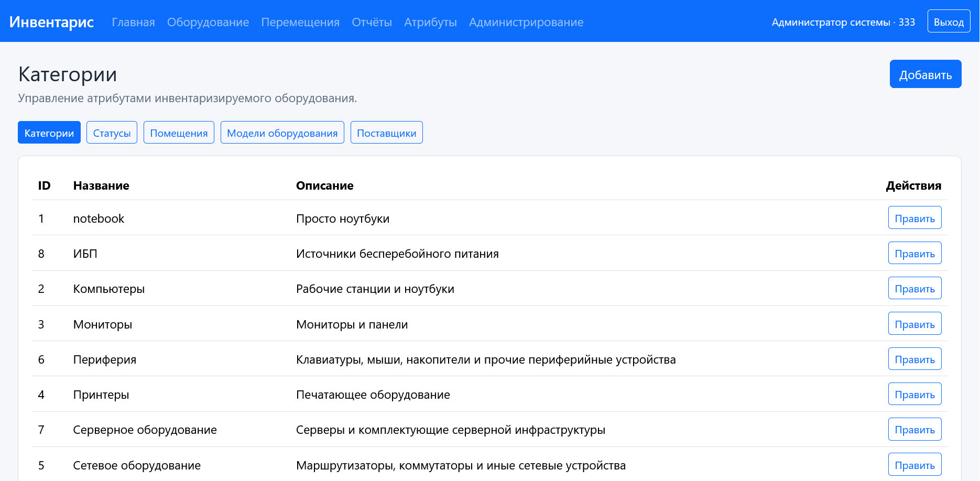The image size is (980, 481).
Task: Click description Рабочие станции и ноутбуки
Action: click(375, 289)
